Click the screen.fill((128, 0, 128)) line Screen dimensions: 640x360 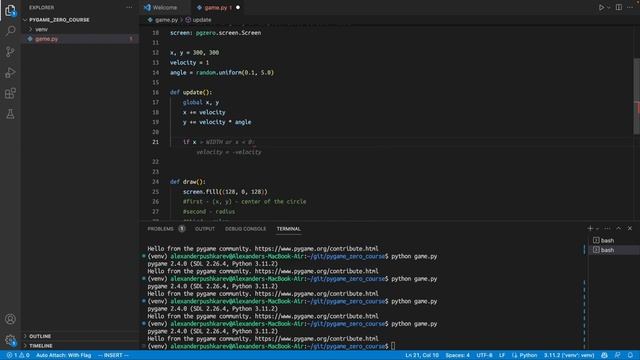click(x=225, y=192)
